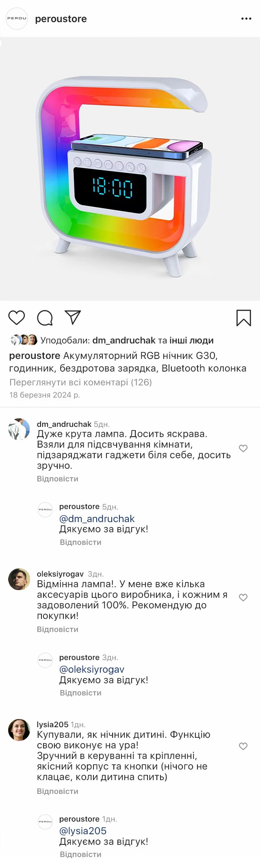Viewport: 260px width, 868px height.
Task: Reply to lysia205's comment
Action: (x=58, y=791)
